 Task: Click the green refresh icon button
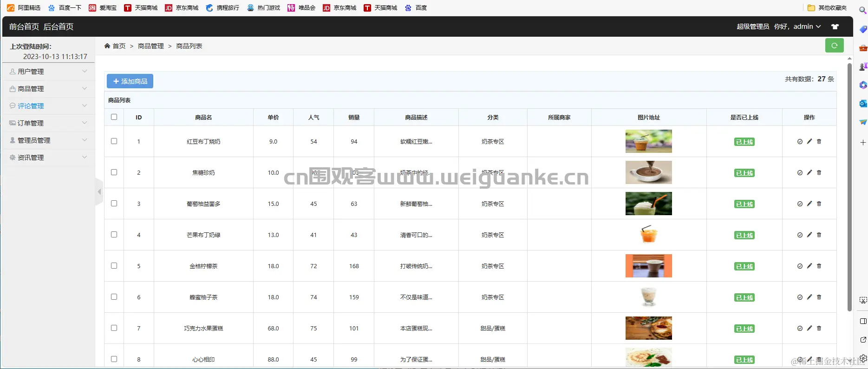coord(834,46)
